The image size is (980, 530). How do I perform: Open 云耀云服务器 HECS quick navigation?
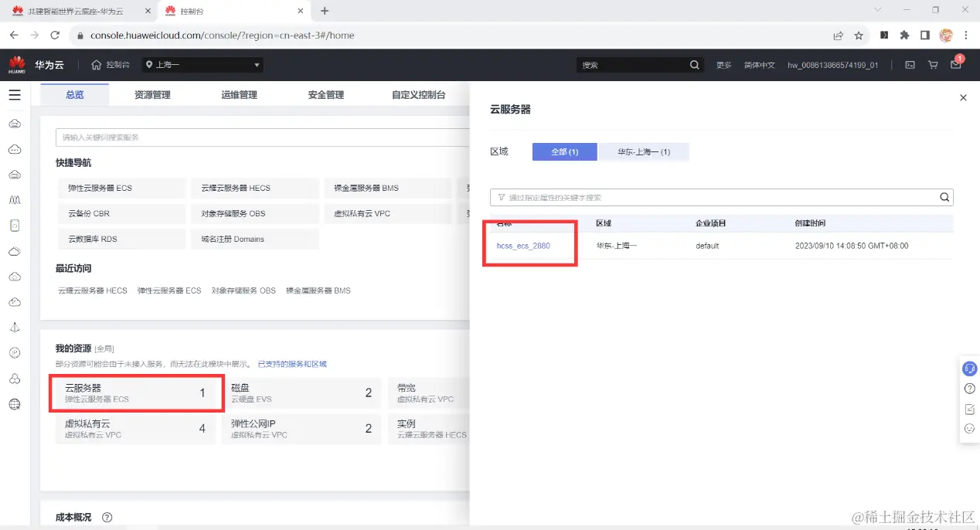tap(255, 188)
